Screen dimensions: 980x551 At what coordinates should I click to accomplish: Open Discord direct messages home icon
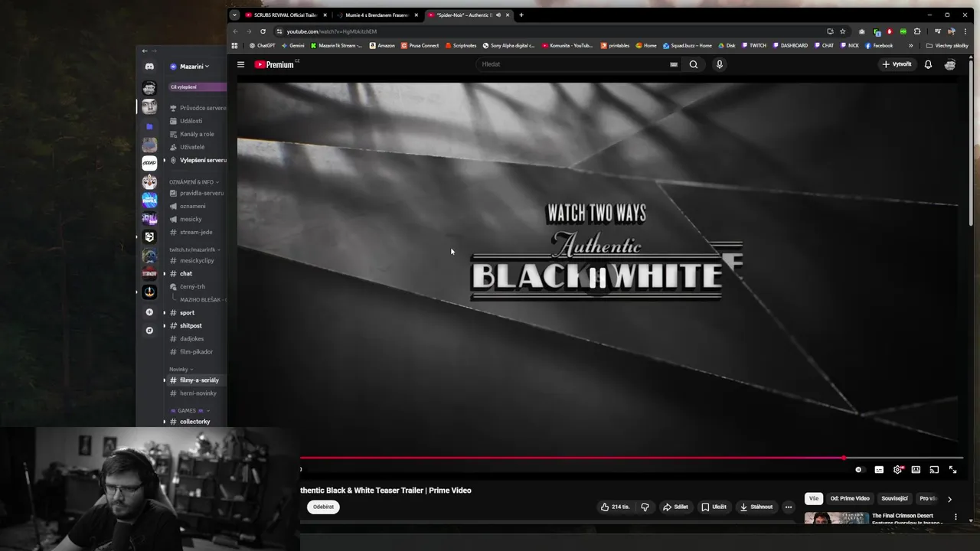[149, 67]
